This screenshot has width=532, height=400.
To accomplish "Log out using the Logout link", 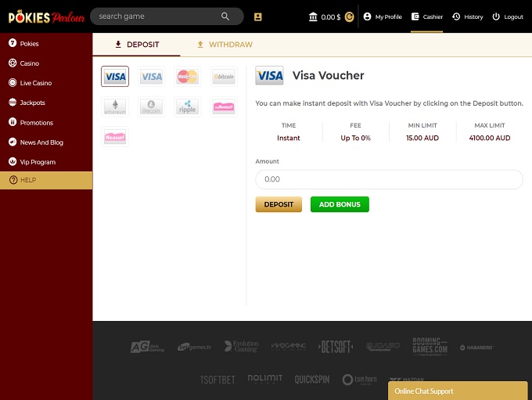I will (x=508, y=16).
